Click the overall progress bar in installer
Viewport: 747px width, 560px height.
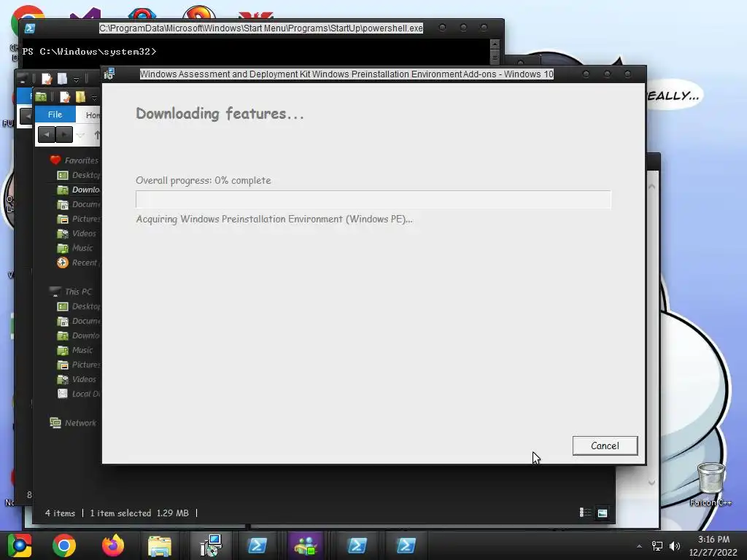(373, 199)
